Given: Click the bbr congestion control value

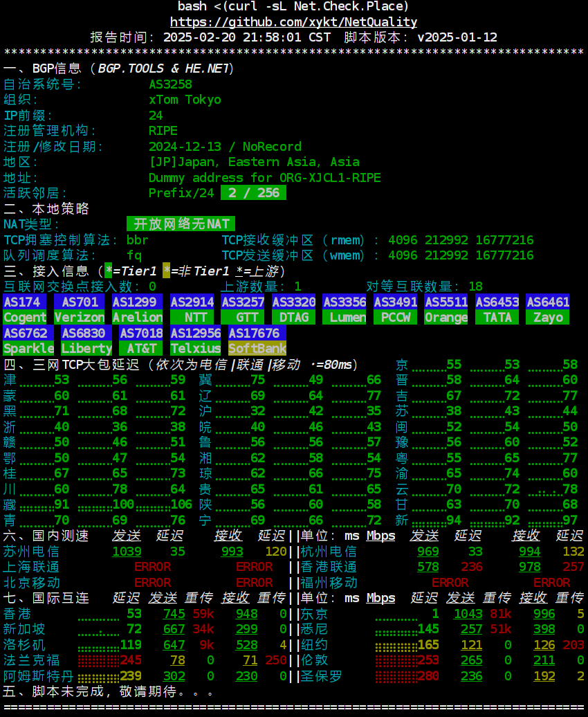Looking at the screenshot, I should click(x=138, y=240).
